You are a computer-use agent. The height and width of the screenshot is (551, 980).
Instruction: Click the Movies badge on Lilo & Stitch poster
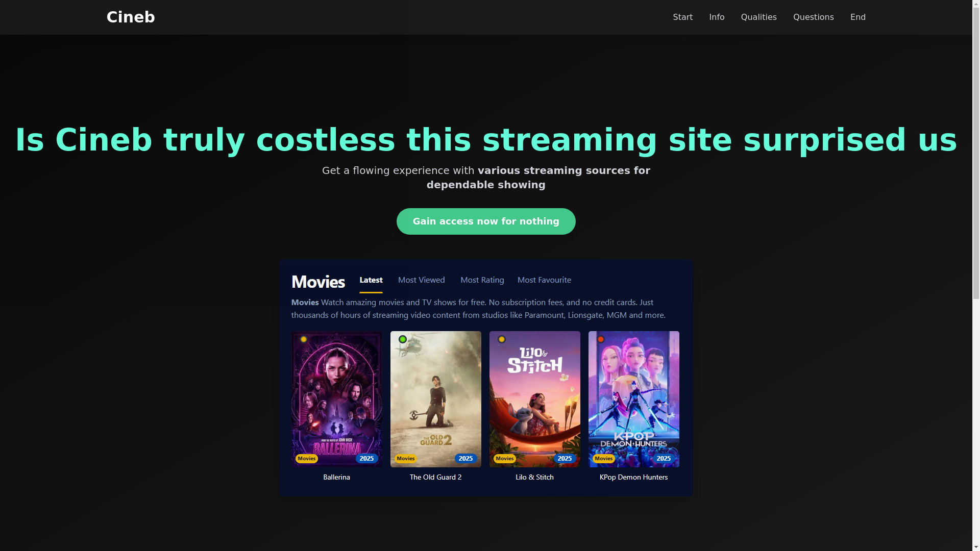coord(505,459)
